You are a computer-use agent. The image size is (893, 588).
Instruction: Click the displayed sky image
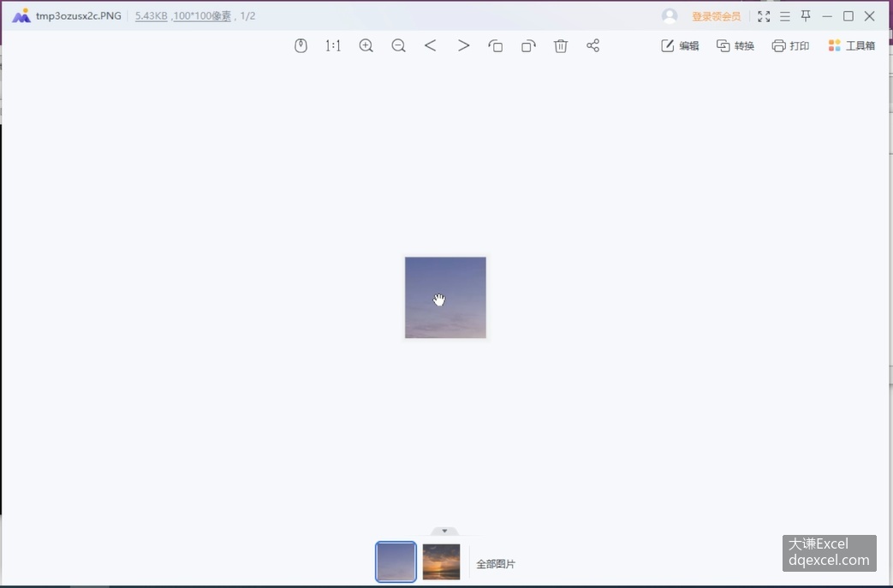[x=445, y=298]
